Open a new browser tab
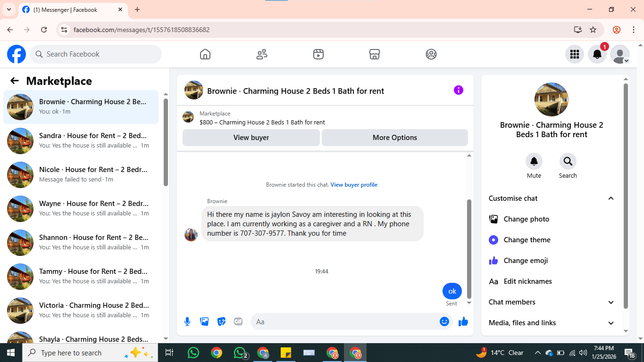The width and height of the screenshot is (644, 362). coord(137,9)
